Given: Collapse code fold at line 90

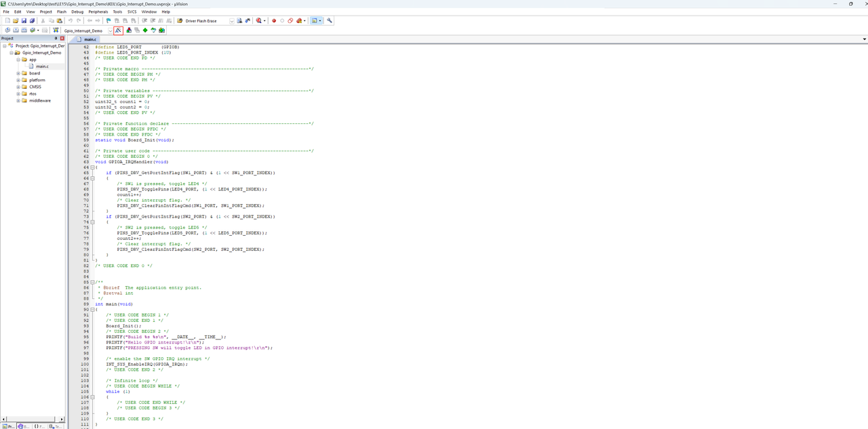Looking at the screenshot, I should [x=93, y=310].
